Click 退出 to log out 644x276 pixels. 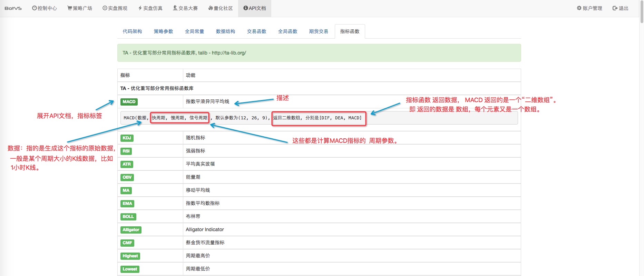point(621,8)
